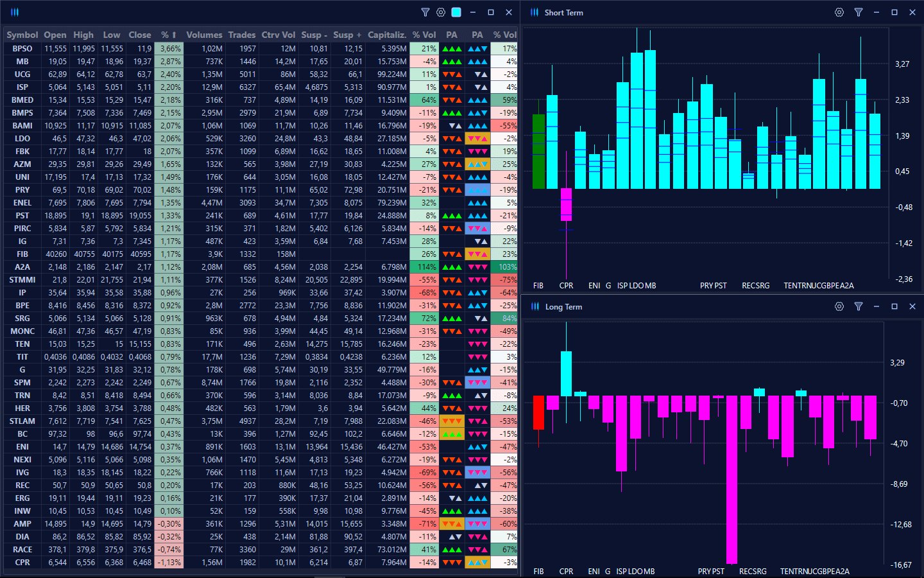Maximize the Short Term chart panel
The height and width of the screenshot is (578, 924).
click(x=894, y=12)
